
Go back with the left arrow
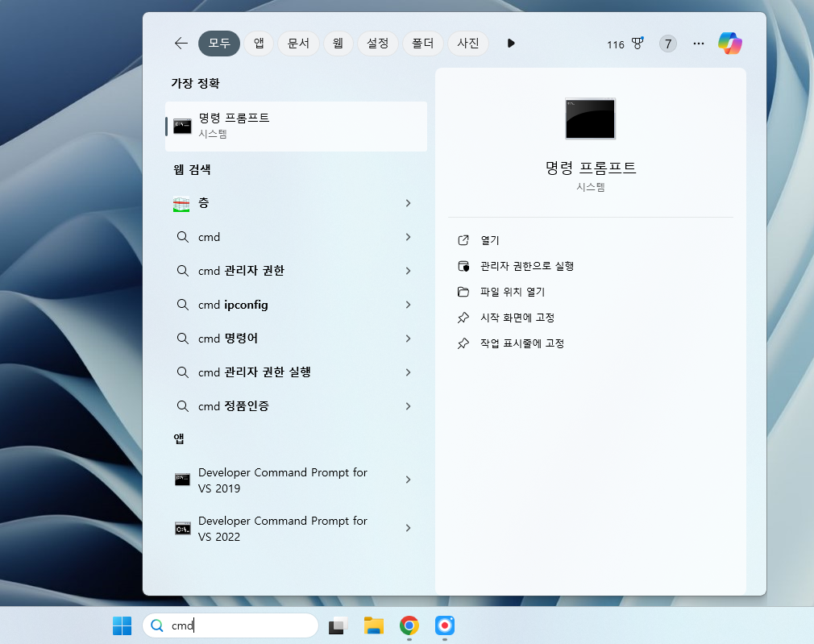click(181, 43)
